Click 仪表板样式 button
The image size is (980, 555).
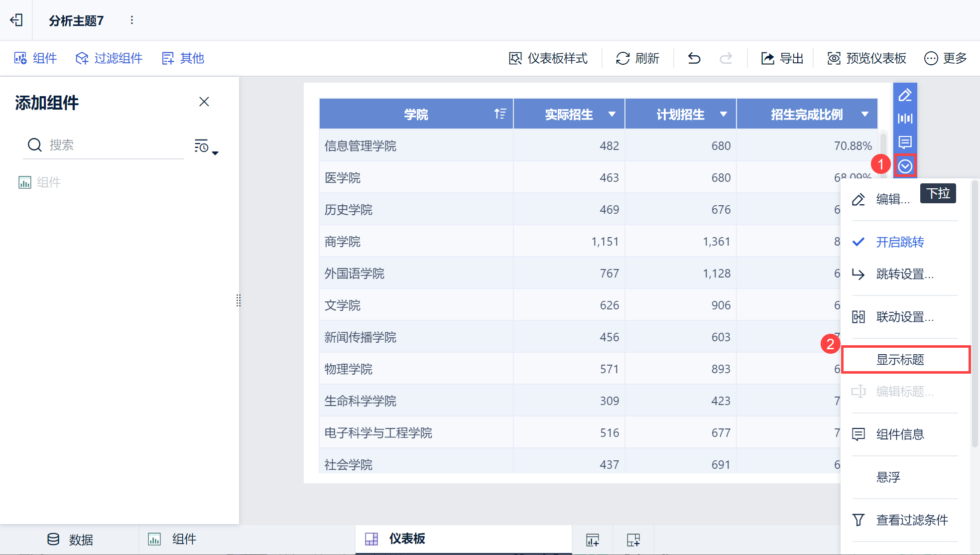[548, 58]
